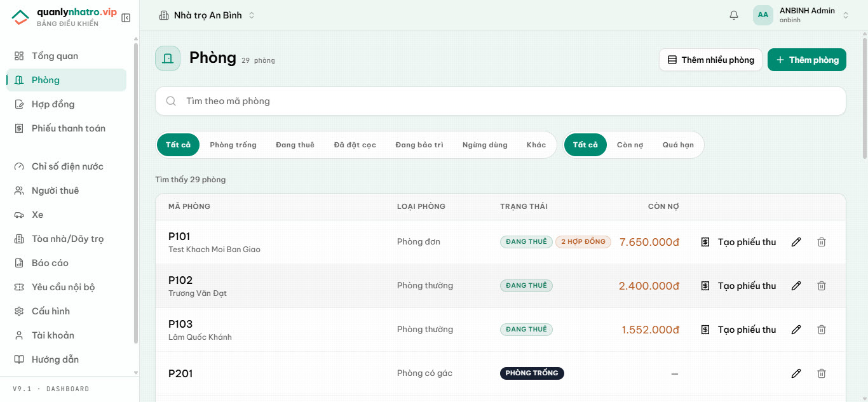Delete room P201 trash icon
Viewport: 868px width, 402px height.
click(822, 373)
